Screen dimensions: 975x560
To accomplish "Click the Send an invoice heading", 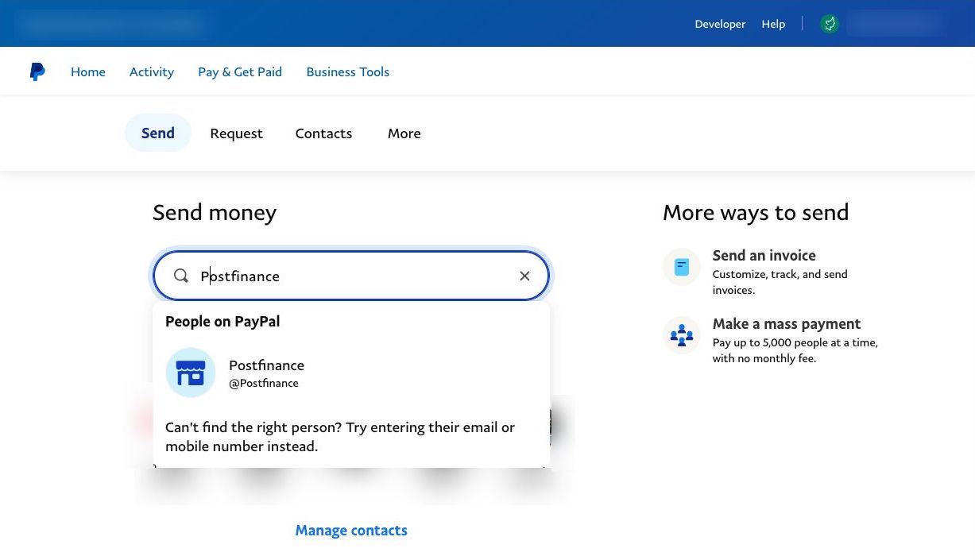I will [x=764, y=256].
